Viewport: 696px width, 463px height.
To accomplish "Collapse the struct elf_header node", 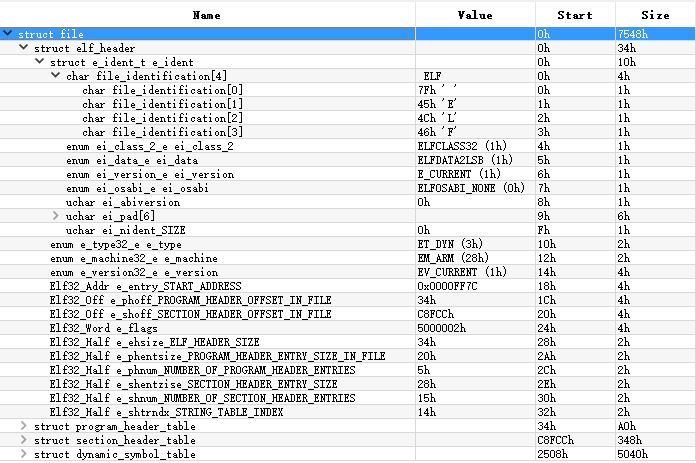I will pyautogui.click(x=24, y=47).
